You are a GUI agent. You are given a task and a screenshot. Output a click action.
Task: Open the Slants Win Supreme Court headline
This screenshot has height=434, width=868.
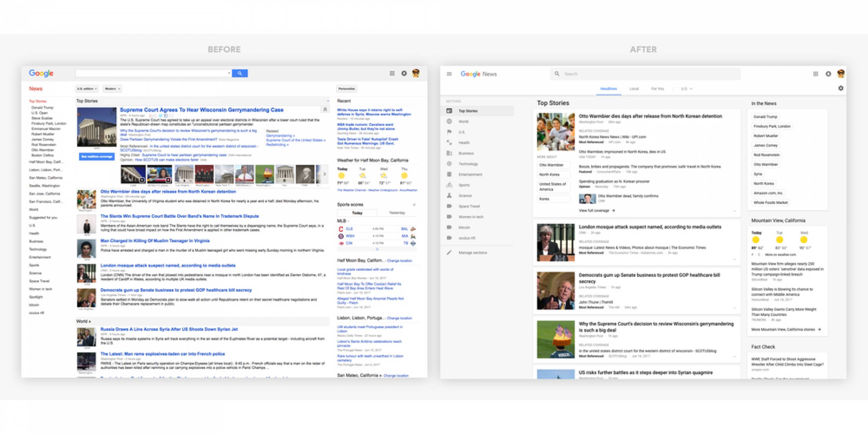[179, 216]
